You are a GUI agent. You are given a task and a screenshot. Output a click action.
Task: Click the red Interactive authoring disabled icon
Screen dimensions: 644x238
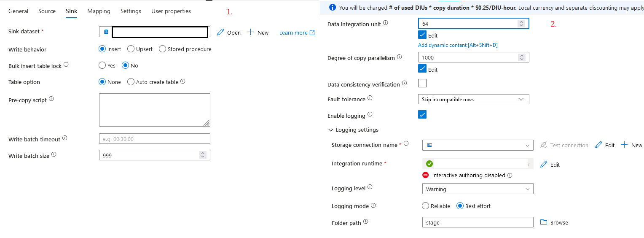pos(426,175)
